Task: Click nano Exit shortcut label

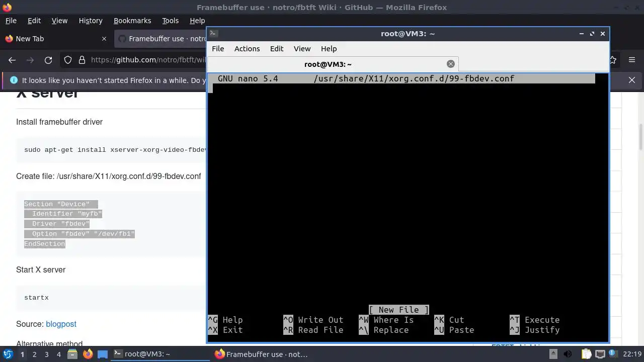Action: [232, 330]
